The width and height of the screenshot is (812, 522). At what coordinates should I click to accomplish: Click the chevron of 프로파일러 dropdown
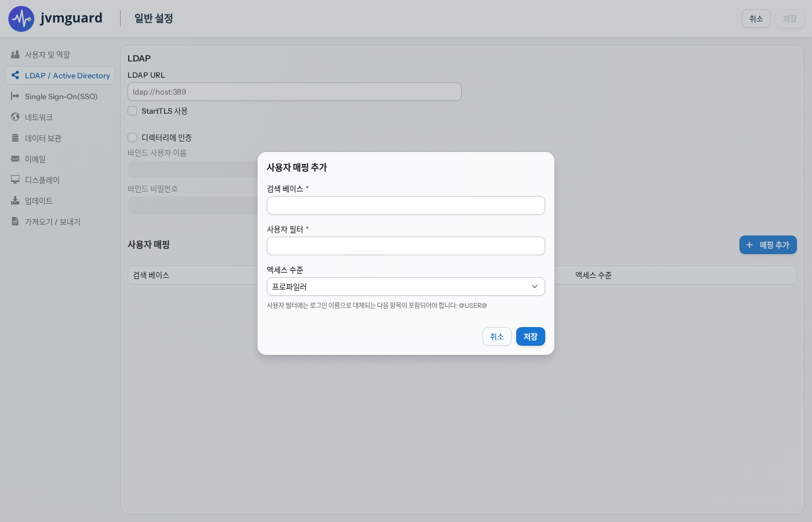pos(535,287)
